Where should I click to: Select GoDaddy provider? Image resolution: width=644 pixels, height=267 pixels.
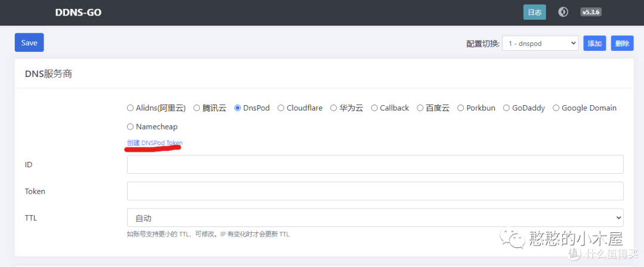tap(506, 108)
